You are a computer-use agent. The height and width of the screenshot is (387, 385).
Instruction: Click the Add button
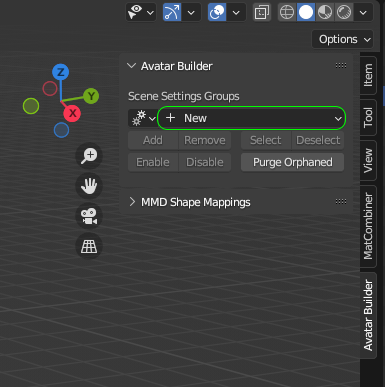[x=153, y=140]
